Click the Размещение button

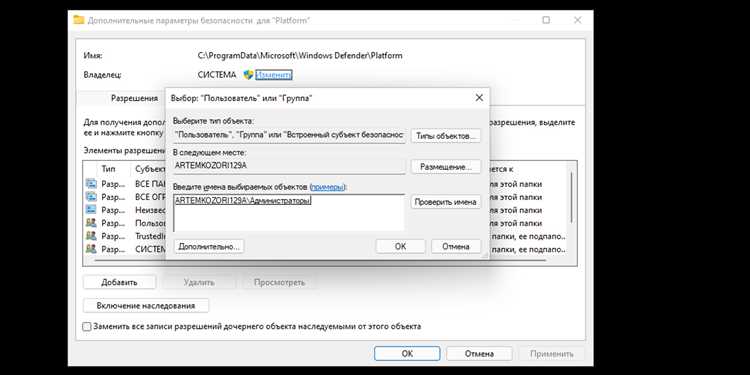[x=446, y=167]
